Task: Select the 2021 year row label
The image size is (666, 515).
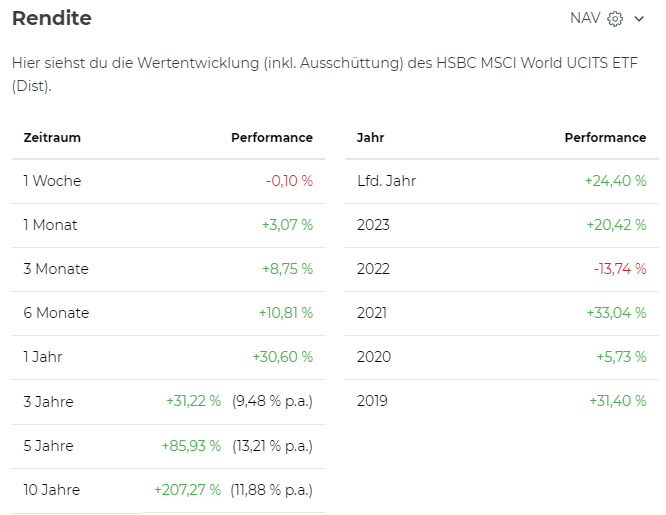Action: click(373, 313)
